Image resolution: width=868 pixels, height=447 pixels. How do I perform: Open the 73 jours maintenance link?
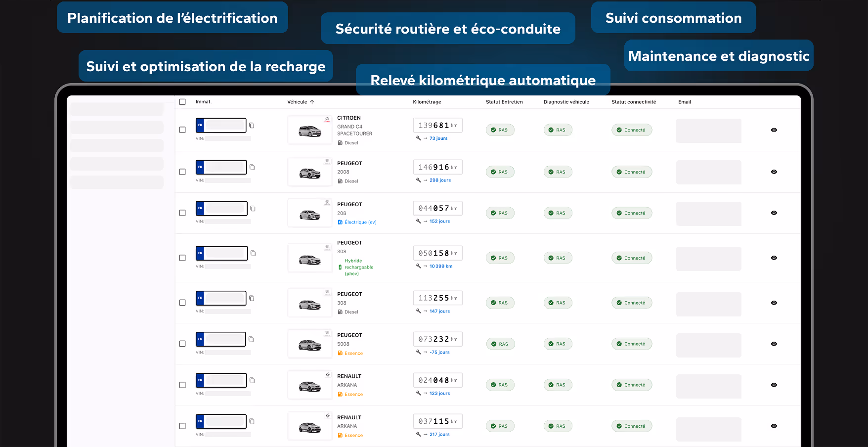(x=438, y=138)
